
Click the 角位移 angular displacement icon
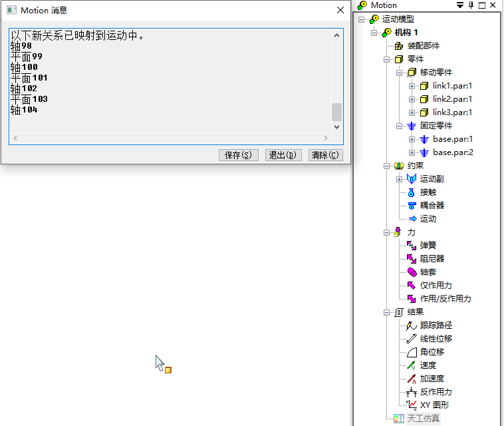coord(412,352)
